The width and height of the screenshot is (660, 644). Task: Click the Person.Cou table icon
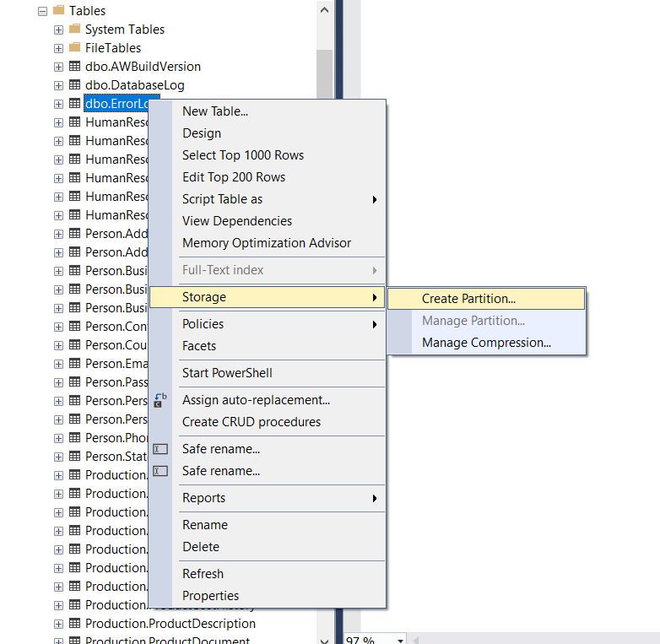[74, 344]
